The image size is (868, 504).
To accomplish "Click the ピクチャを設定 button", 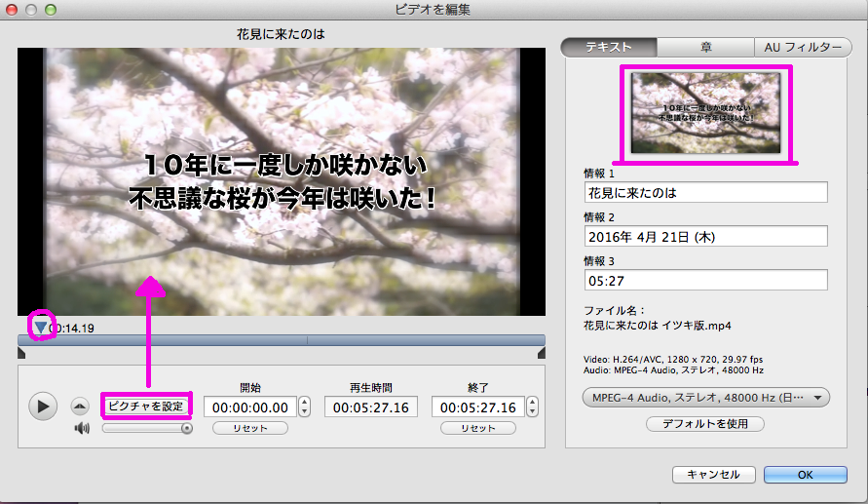I will (146, 405).
